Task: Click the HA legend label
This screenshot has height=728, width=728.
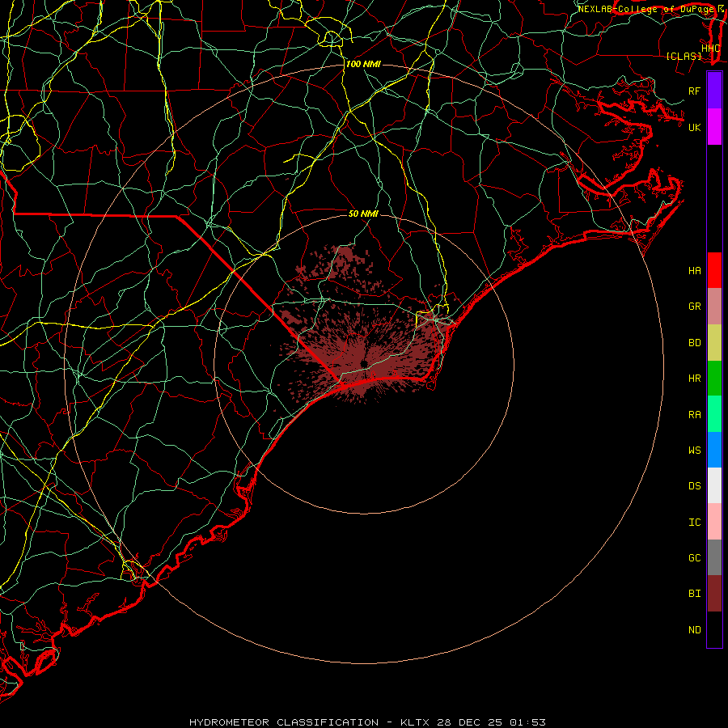Action: point(694,271)
